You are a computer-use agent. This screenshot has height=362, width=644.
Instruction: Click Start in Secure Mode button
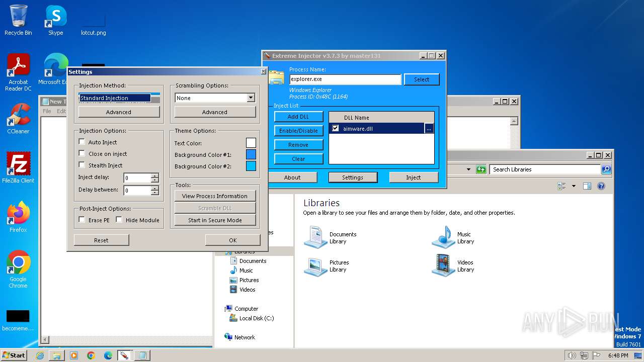[x=215, y=220]
